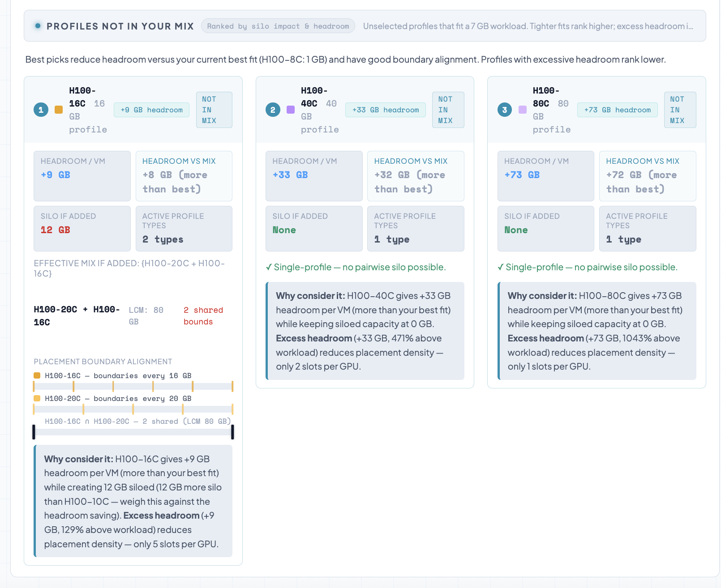
Task: Click the rank 1 circle badge
Action: [41, 110]
